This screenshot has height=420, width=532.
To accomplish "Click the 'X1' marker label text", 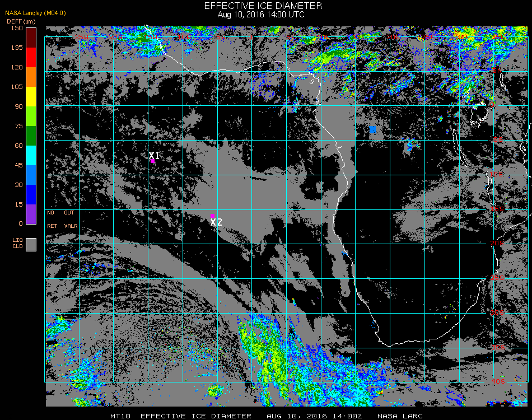I will point(155,155).
